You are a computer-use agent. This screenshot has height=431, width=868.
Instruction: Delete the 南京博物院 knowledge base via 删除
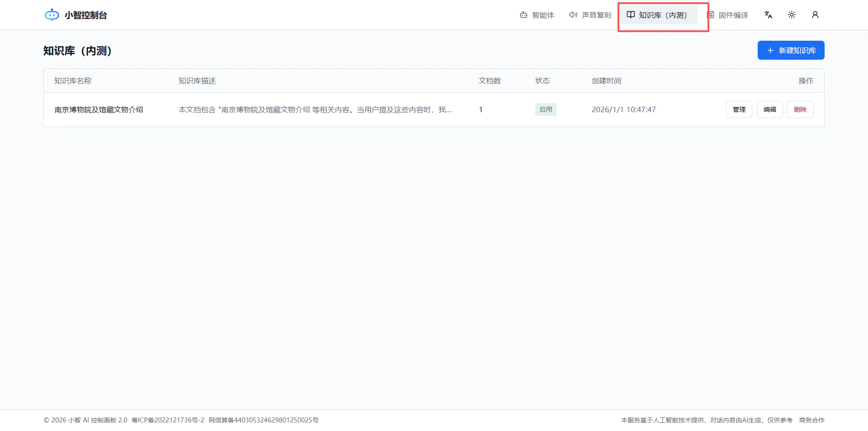(800, 109)
